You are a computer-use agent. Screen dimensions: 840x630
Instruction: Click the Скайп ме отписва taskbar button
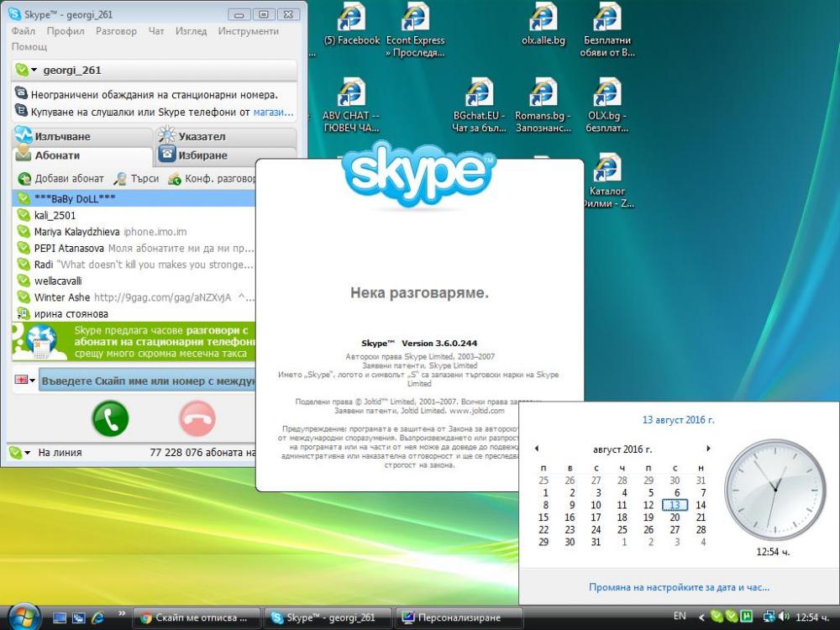[195, 617]
